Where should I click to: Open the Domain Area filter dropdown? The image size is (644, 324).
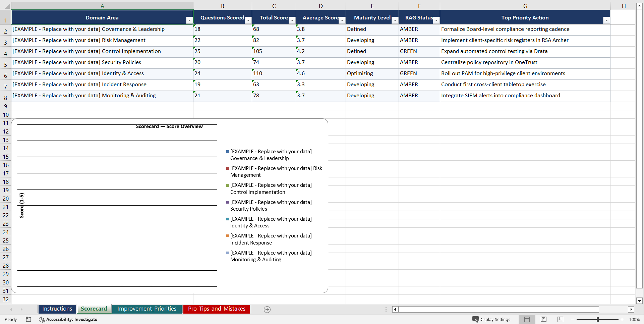tap(189, 20)
